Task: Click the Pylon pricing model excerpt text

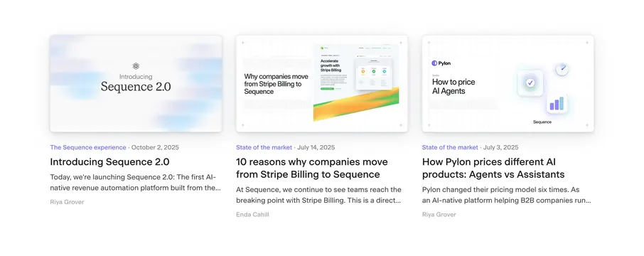Action: (x=506, y=195)
